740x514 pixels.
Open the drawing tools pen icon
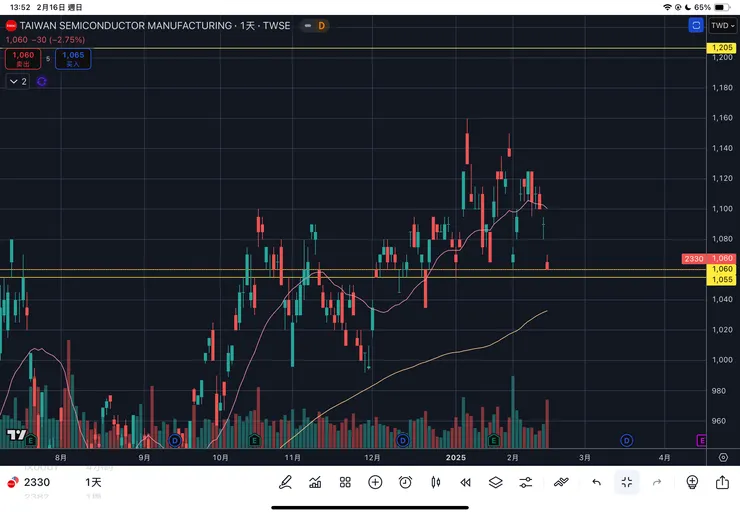(285, 482)
